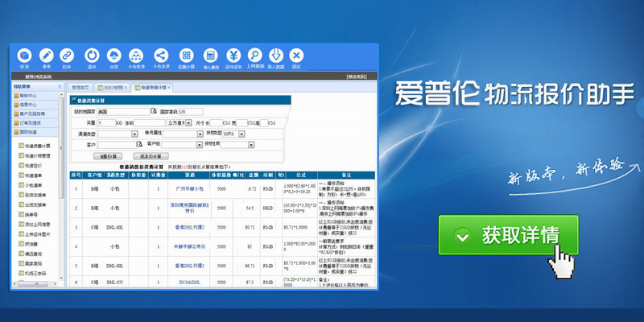644x322 pixels.
Task: Expand the 帮助中心 menu section
Action: 35,95
